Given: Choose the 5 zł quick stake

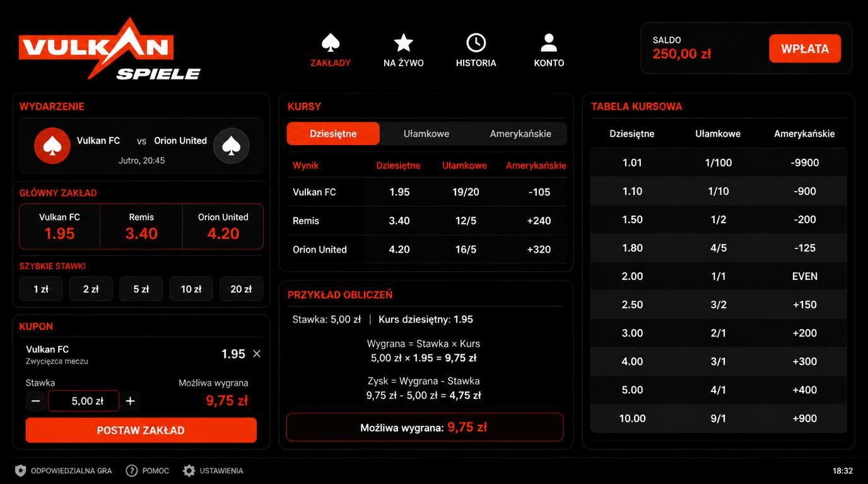Looking at the screenshot, I should pyautogui.click(x=141, y=289).
